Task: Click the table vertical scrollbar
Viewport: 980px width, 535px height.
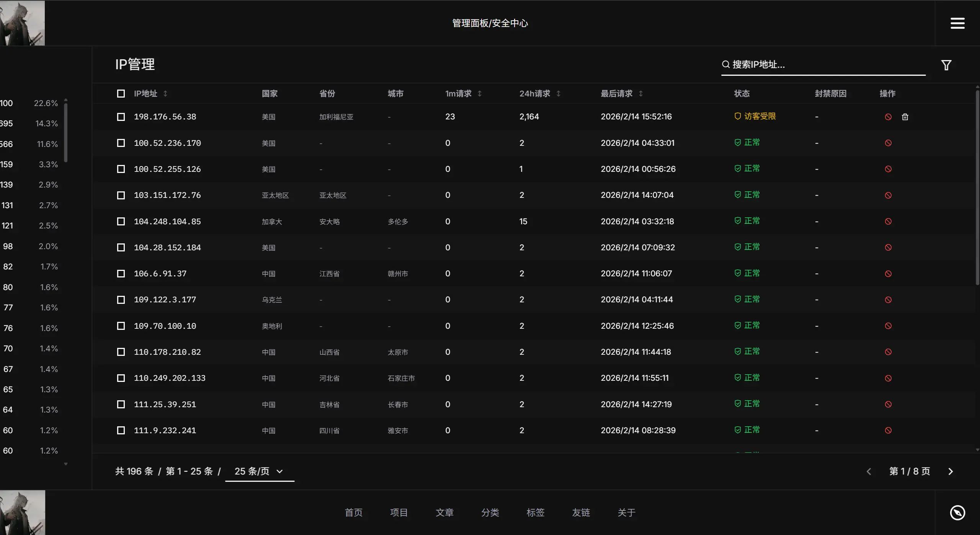Action: click(x=977, y=188)
